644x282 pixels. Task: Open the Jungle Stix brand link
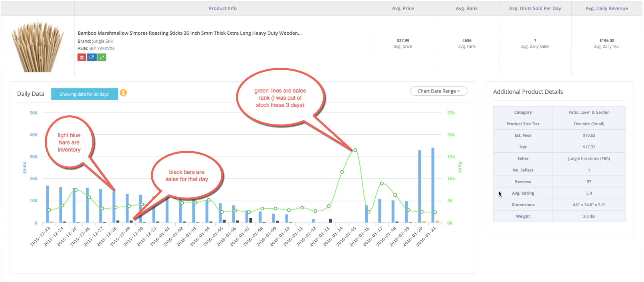click(102, 41)
